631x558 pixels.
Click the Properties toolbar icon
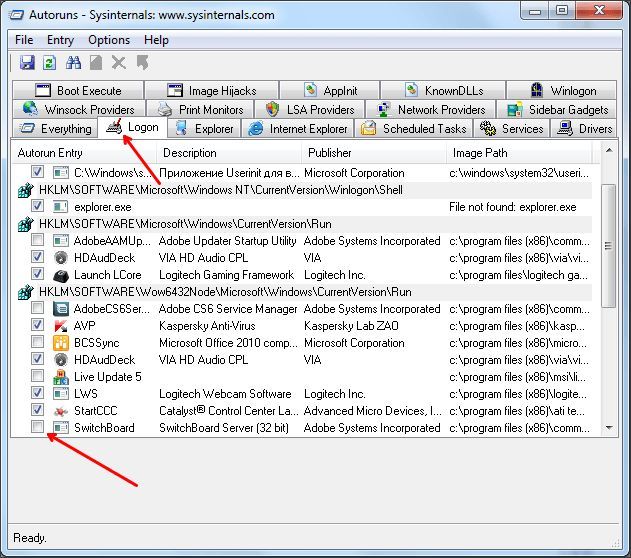[x=96, y=62]
